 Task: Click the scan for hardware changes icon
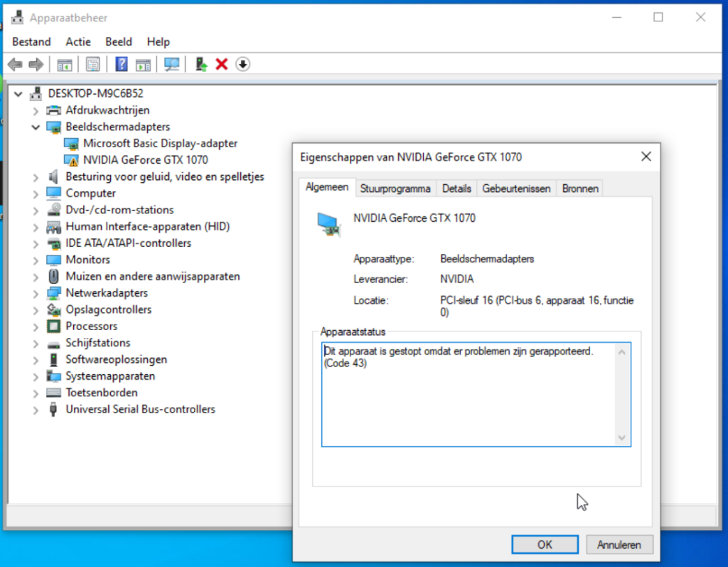coord(171,65)
